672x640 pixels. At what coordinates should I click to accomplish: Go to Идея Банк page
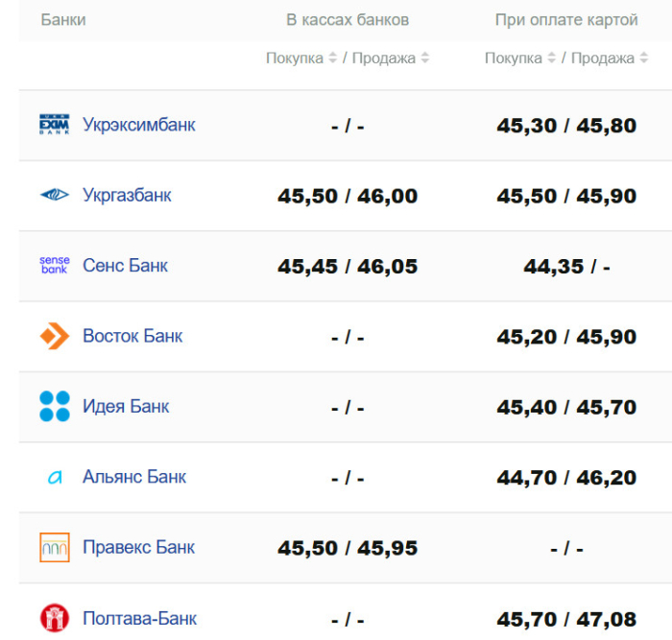(x=126, y=406)
